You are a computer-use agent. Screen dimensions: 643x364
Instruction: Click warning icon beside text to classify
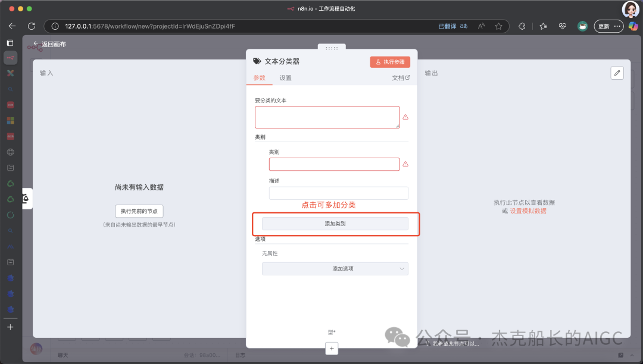click(x=405, y=117)
